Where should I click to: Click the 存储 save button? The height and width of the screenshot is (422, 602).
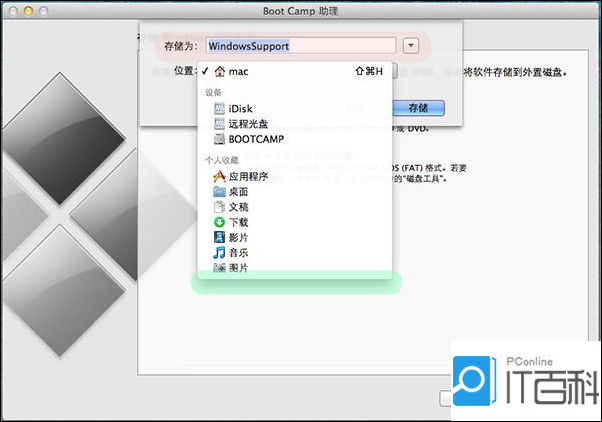pyautogui.click(x=418, y=108)
